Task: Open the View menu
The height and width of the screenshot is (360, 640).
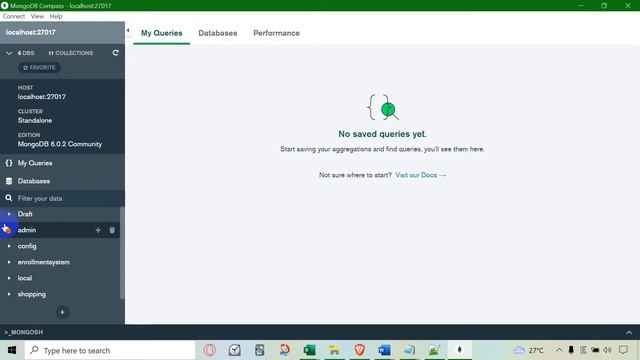Action: click(x=37, y=16)
